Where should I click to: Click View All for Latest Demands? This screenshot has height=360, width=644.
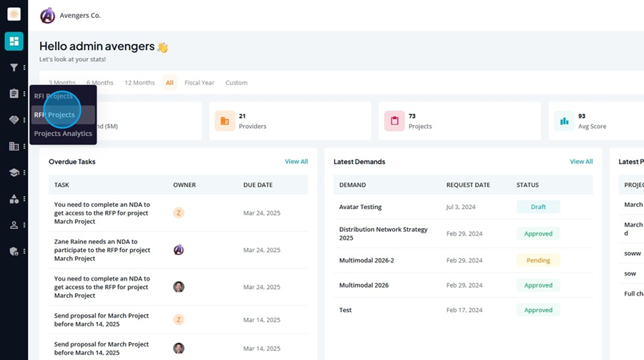(x=581, y=162)
